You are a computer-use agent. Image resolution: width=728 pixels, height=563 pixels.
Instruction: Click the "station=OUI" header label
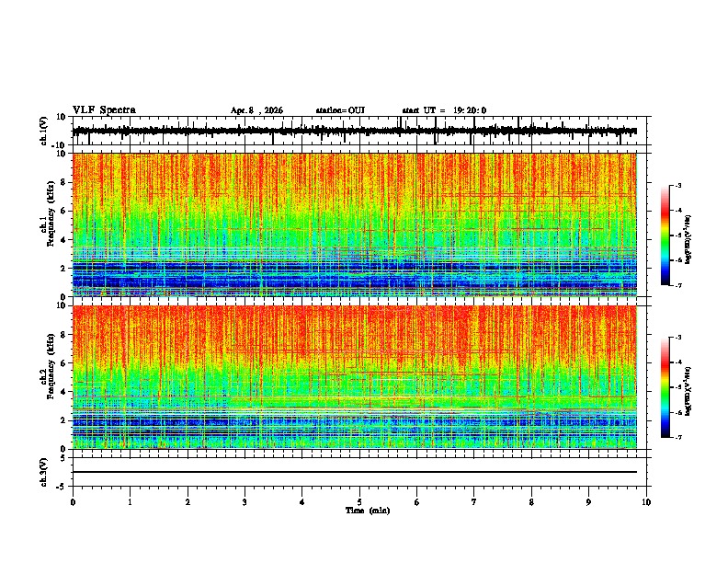click(x=340, y=110)
